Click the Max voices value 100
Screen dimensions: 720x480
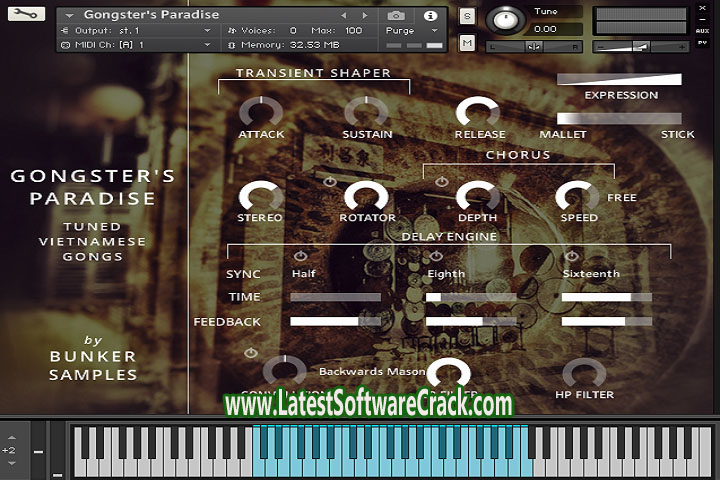pos(354,30)
